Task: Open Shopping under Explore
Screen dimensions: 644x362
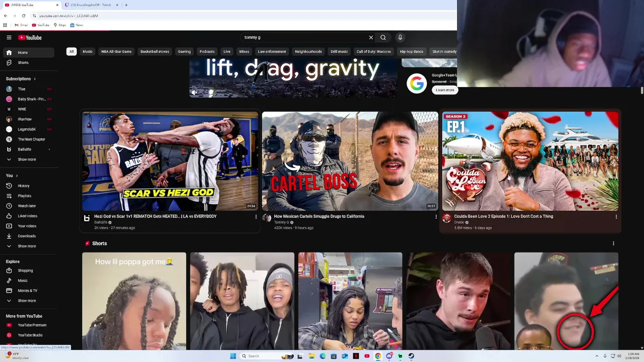Action: pyautogui.click(x=28, y=270)
